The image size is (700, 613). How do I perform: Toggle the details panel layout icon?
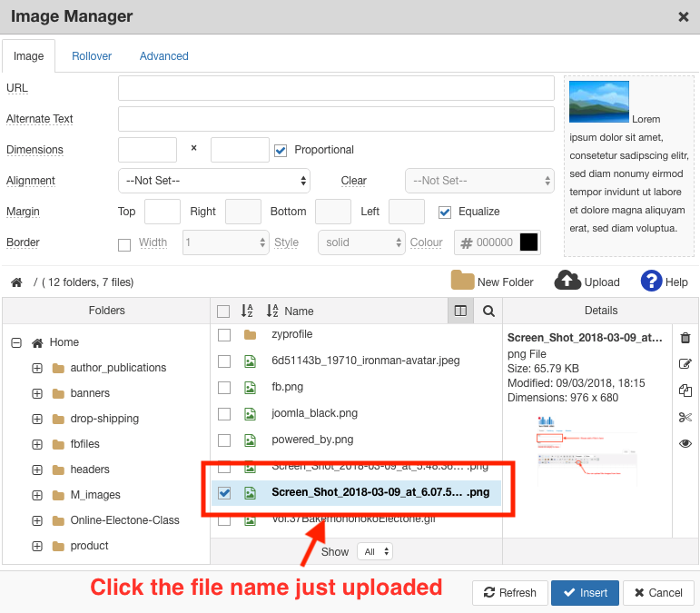click(x=460, y=311)
